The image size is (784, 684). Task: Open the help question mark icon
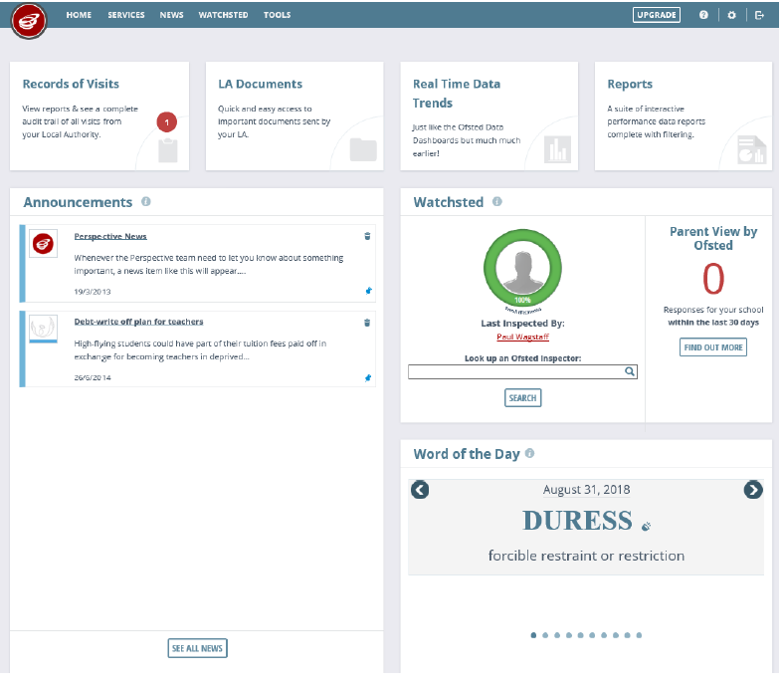click(x=703, y=16)
